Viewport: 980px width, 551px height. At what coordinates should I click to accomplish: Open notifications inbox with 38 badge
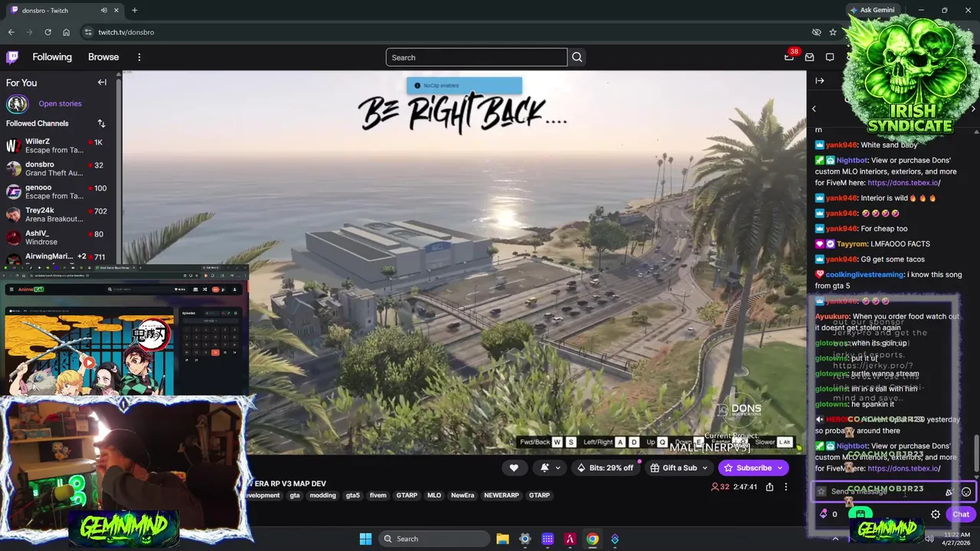(x=789, y=57)
